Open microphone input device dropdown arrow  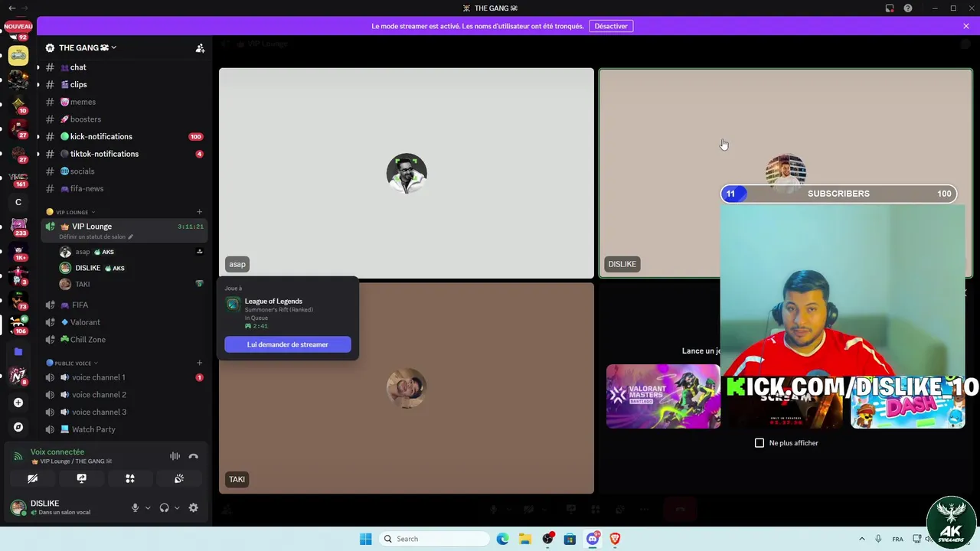point(148,507)
